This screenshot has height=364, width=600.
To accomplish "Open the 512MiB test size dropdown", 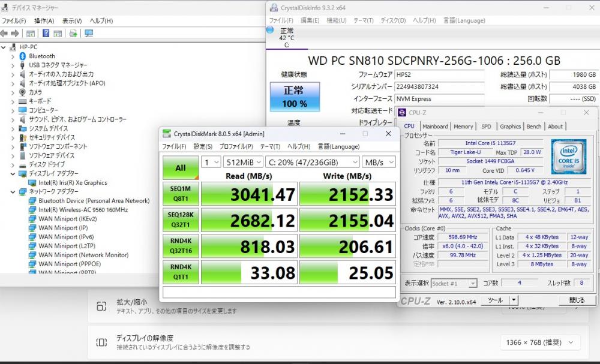I will 243,163.
